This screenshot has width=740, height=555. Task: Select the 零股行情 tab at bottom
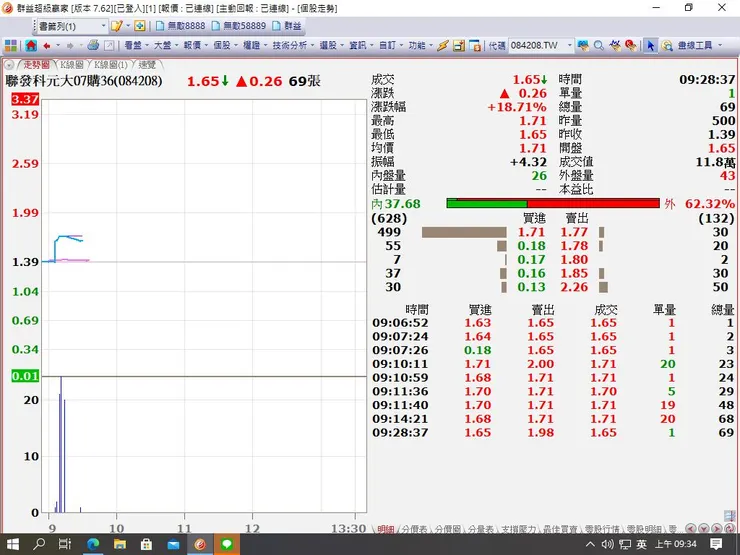pos(602,530)
